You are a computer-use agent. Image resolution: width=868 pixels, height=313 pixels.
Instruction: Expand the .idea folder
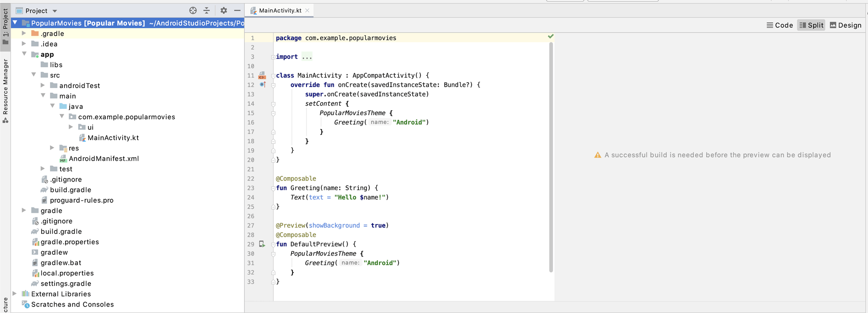(24, 43)
